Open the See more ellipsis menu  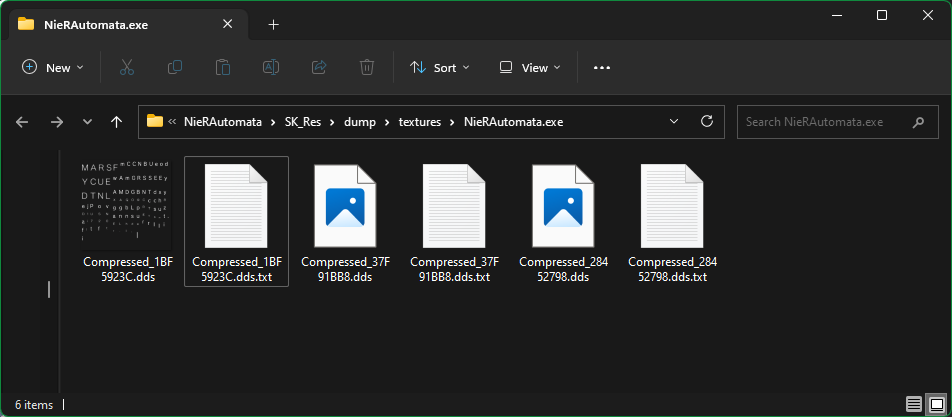(x=601, y=67)
